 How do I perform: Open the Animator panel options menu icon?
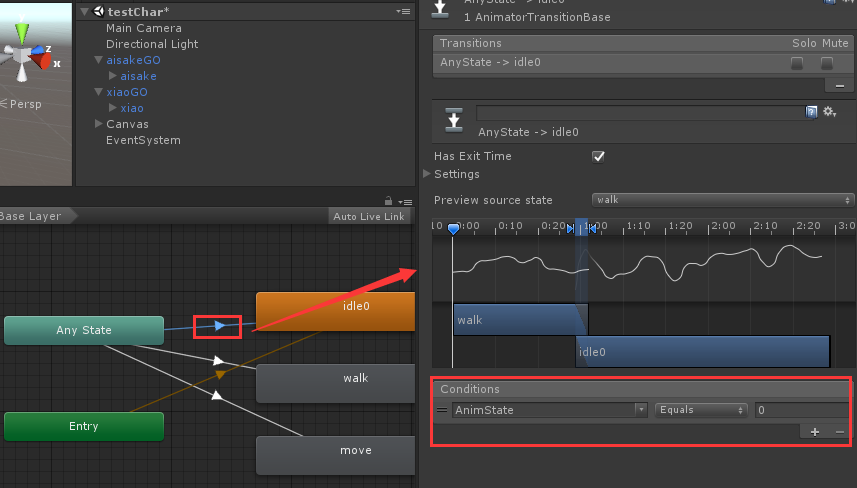[405, 202]
